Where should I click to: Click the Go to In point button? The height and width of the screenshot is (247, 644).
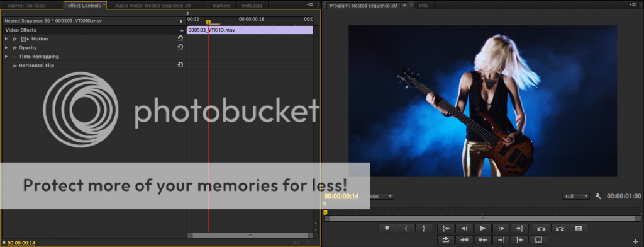click(446, 229)
